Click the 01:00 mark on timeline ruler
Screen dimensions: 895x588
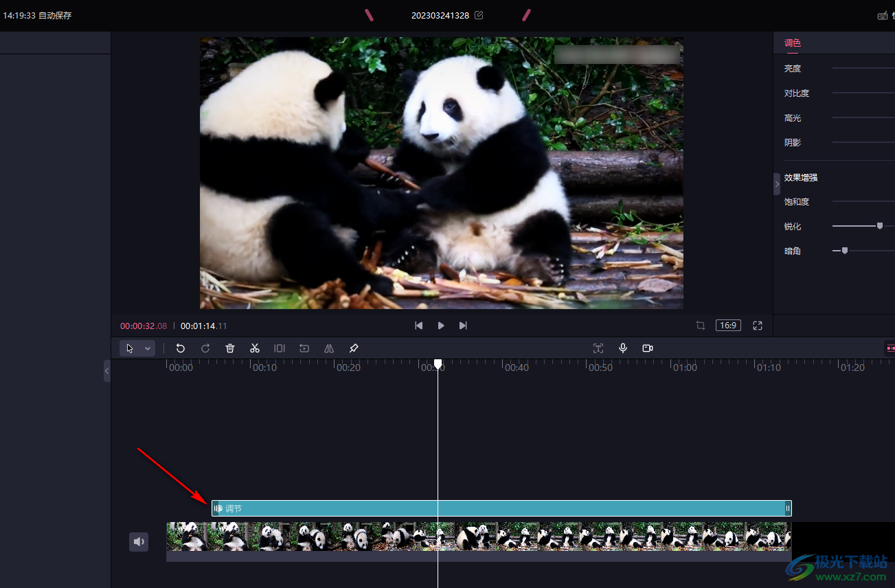[685, 367]
